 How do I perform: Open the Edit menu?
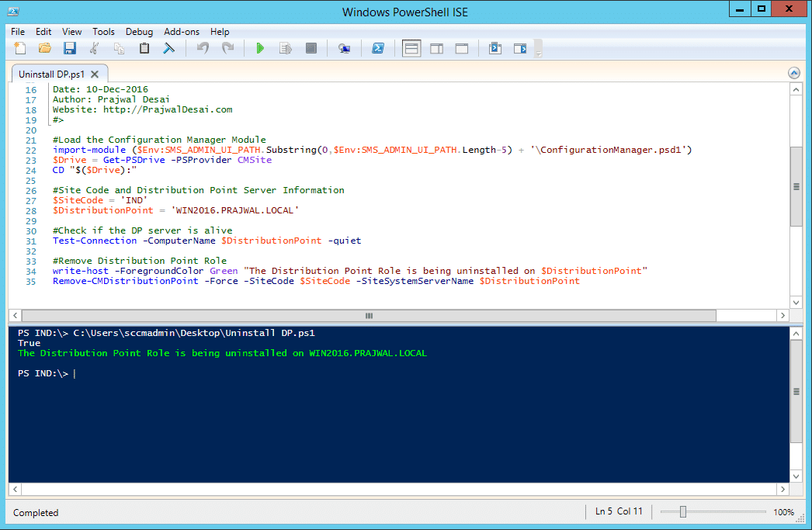(x=43, y=32)
